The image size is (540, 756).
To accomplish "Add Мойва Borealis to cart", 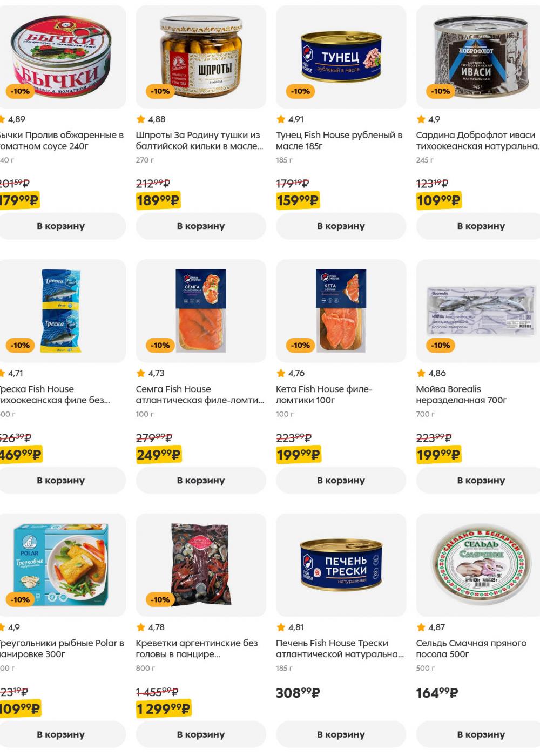I will [x=481, y=481].
